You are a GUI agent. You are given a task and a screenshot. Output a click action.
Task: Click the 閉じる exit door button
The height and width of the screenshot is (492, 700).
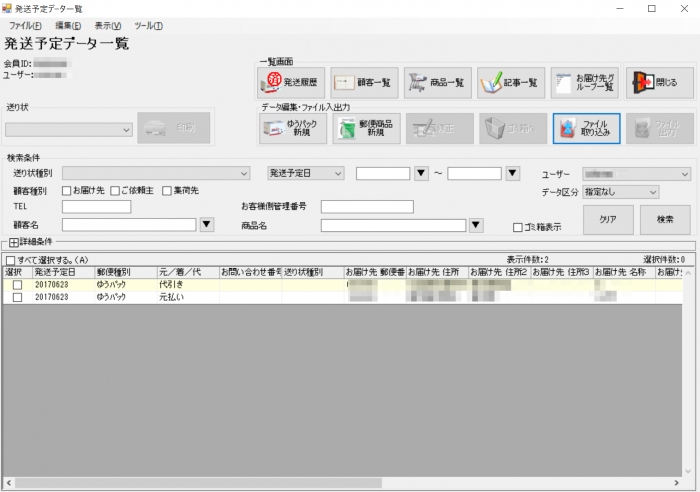660,83
